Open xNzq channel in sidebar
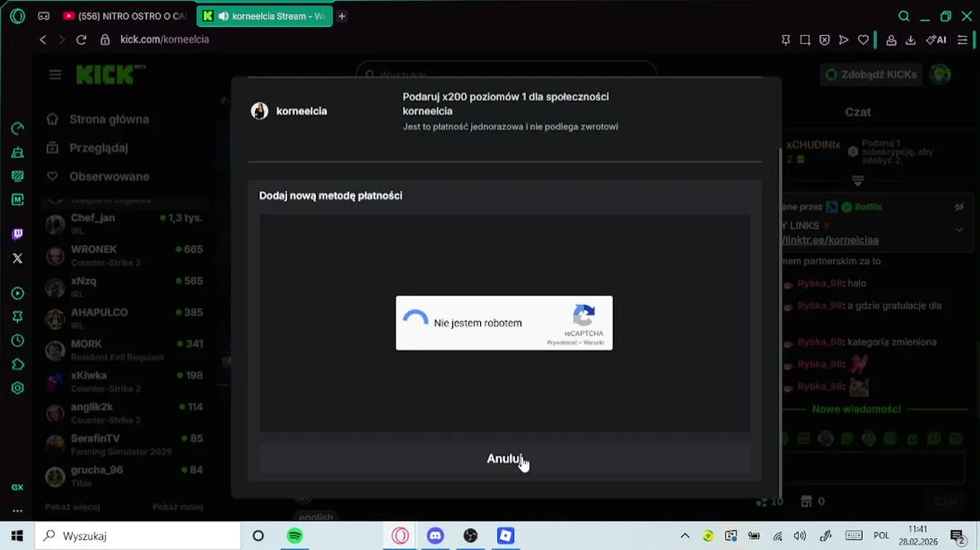The height and width of the screenshot is (550, 980). (x=124, y=286)
